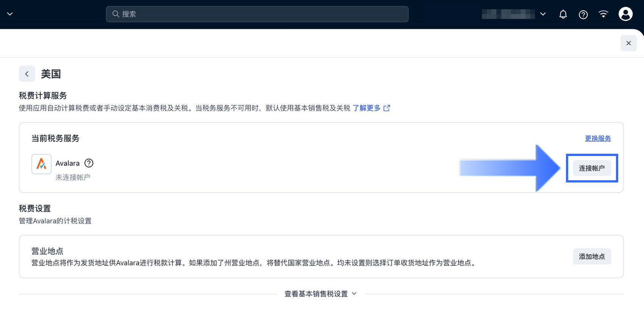Click the 未连接帐户 status text
Image resolution: width=644 pixels, height=312 pixels.
pyautogui.click(x=73, y=177)
